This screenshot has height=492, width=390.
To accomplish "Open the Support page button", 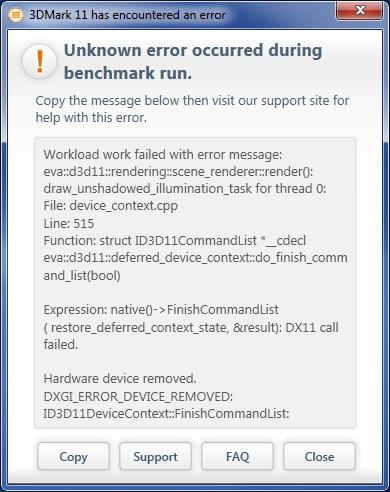I will (x=155, y=456).
